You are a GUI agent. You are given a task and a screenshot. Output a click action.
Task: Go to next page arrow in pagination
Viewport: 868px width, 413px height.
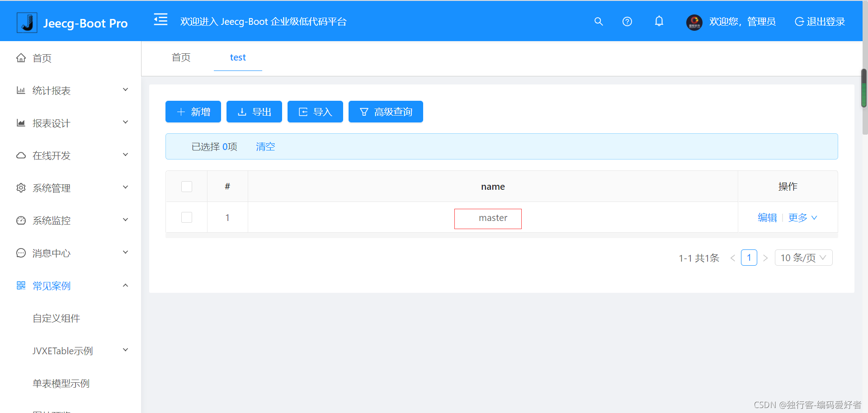click(x=765, y=258)
